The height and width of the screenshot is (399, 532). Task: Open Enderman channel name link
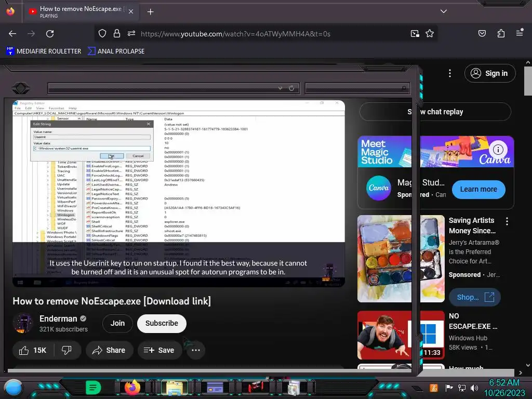58,318
